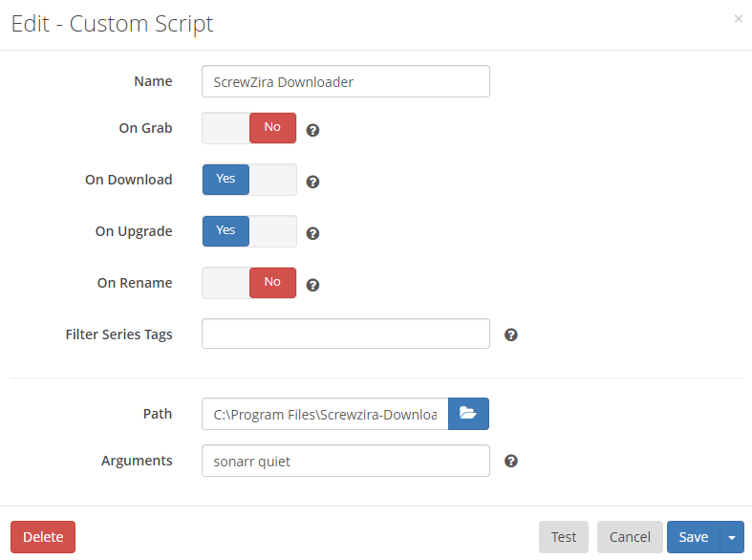Click the Cancel button
The height and width of the screenshot is (560, 752).
[x=630, y=537]
